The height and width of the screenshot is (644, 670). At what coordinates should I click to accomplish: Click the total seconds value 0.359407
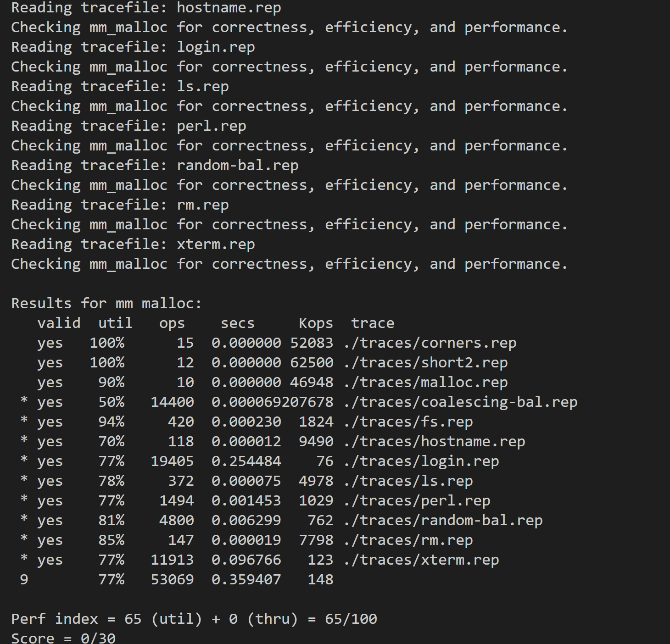(246, 580)
